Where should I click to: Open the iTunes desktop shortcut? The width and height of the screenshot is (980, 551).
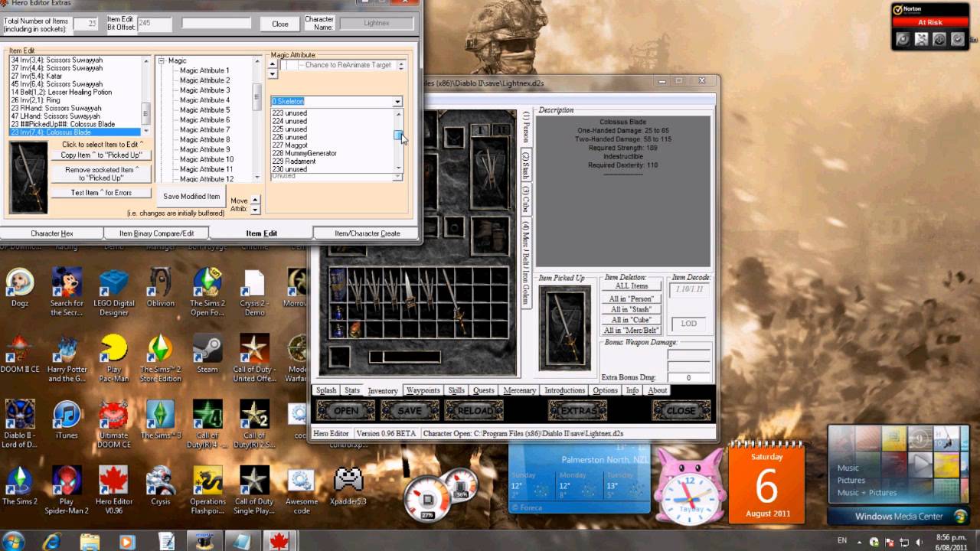(x=67, y=419)
